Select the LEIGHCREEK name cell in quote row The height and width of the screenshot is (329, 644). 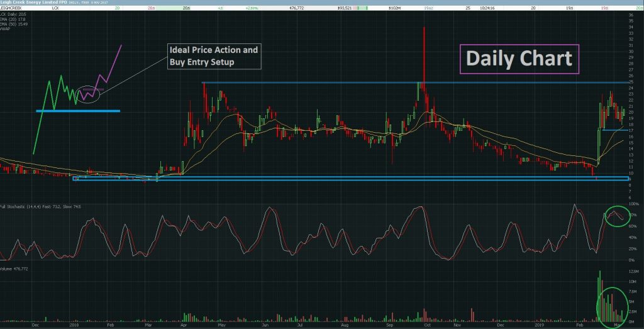coord(11,8)
